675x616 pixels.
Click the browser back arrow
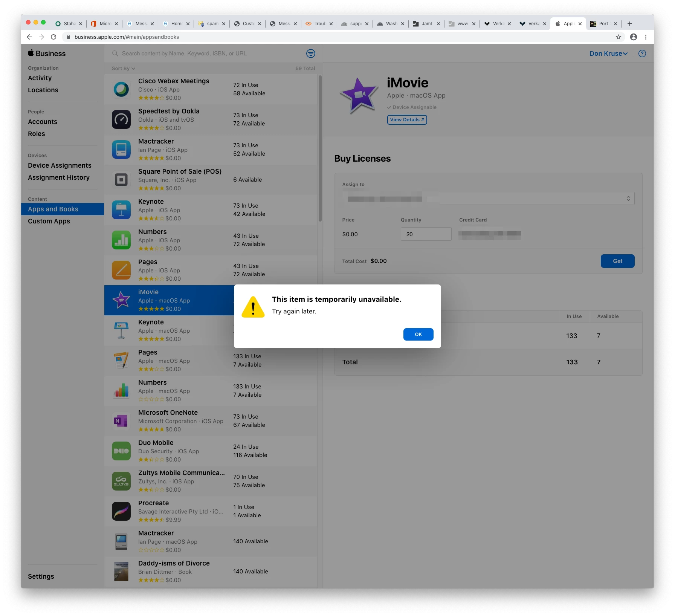point(29,37)
